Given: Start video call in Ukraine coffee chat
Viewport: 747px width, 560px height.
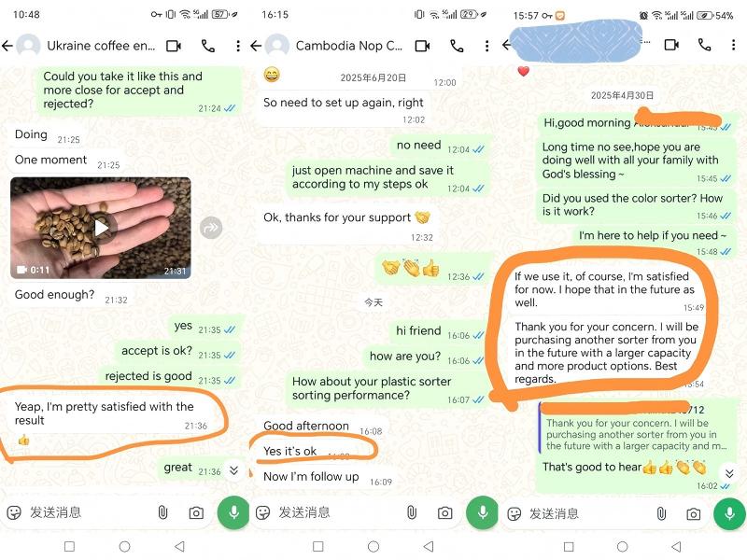Looking at the screenshot, I should pos(174,46).
